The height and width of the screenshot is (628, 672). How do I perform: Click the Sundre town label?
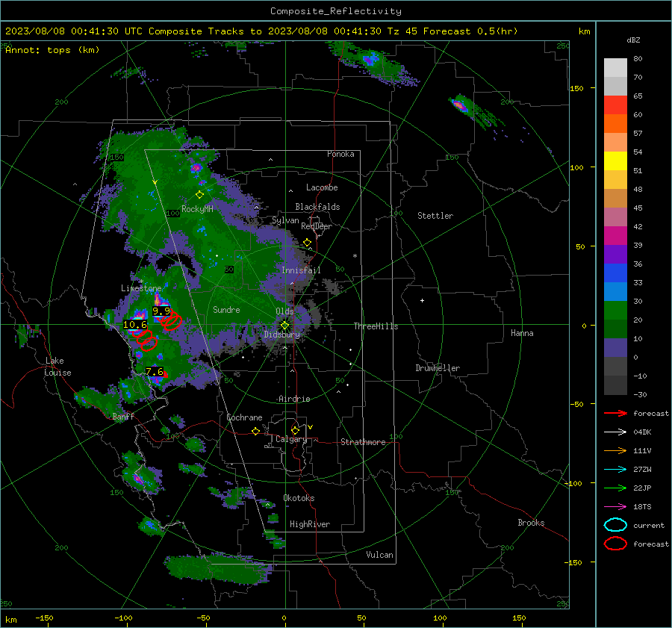226,309
